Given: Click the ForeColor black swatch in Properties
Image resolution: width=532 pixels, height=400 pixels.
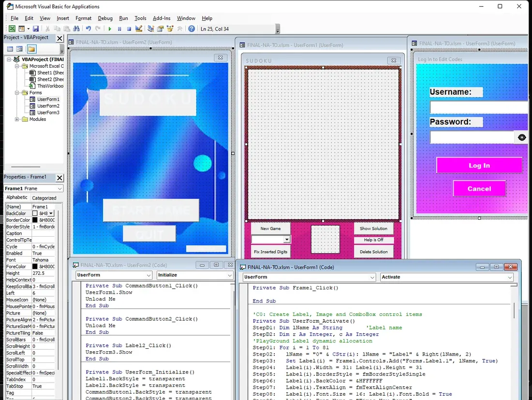Looking at the screenshot, I should pos(35,267).
